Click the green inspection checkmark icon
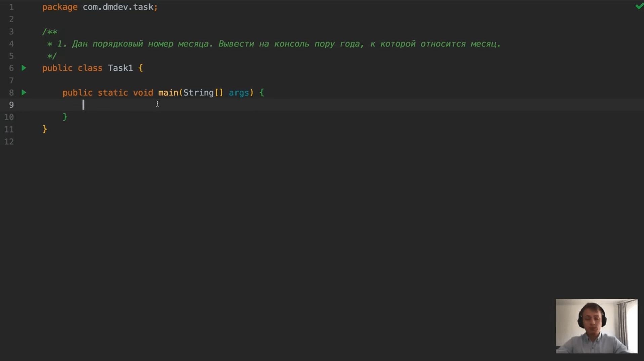This screenshot has width=644, height=361. pyautogui.click(x=639, y=6)
